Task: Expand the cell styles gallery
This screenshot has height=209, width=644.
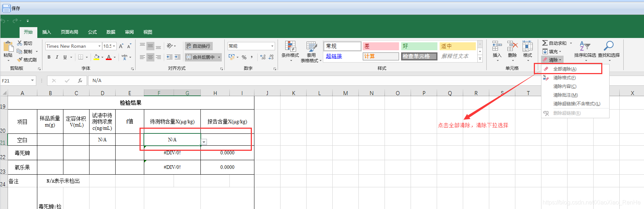Action: point(480,59)
